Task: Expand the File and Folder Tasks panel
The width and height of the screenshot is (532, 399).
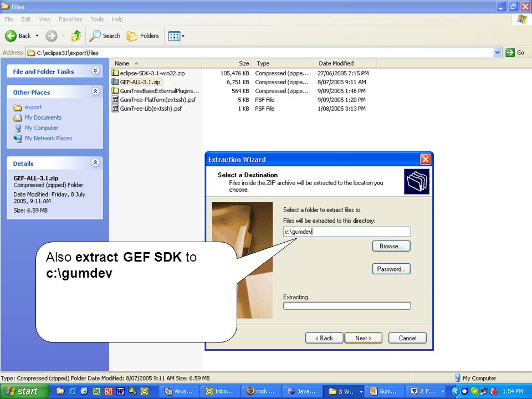Action: click(95, 70)
